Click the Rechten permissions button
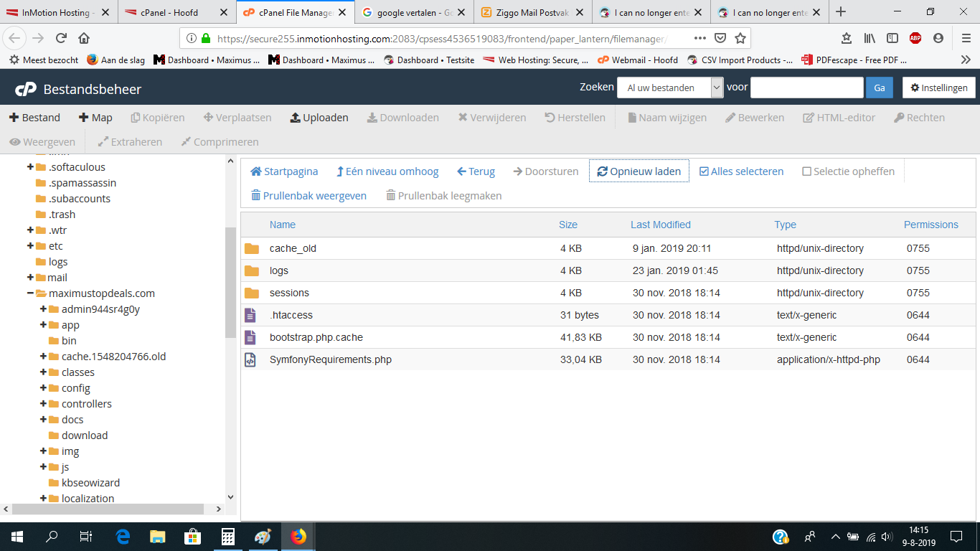Viewport: 980px width, 551px height. point(920,118)
